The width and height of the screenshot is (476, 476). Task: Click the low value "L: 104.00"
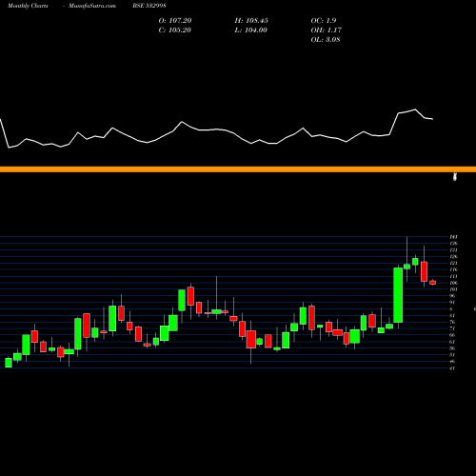point(251,30)
